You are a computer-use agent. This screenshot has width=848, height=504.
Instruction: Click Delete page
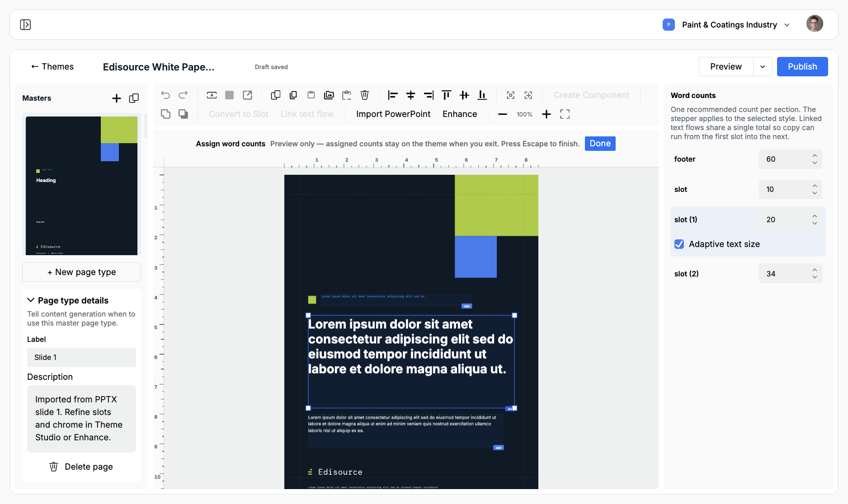click(81, 467)
